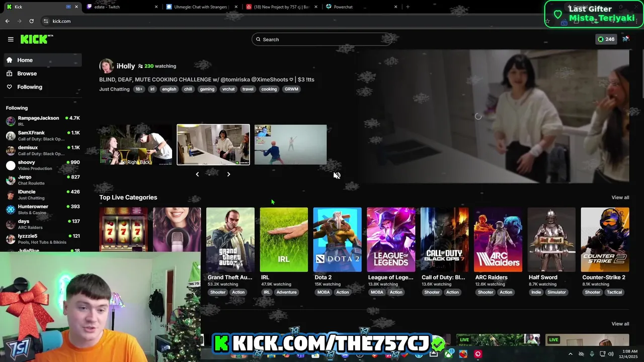The width and height of the screenshot is (644, 362).
Task: Open iHolly's profile avatar
Action: click(106, 66)
